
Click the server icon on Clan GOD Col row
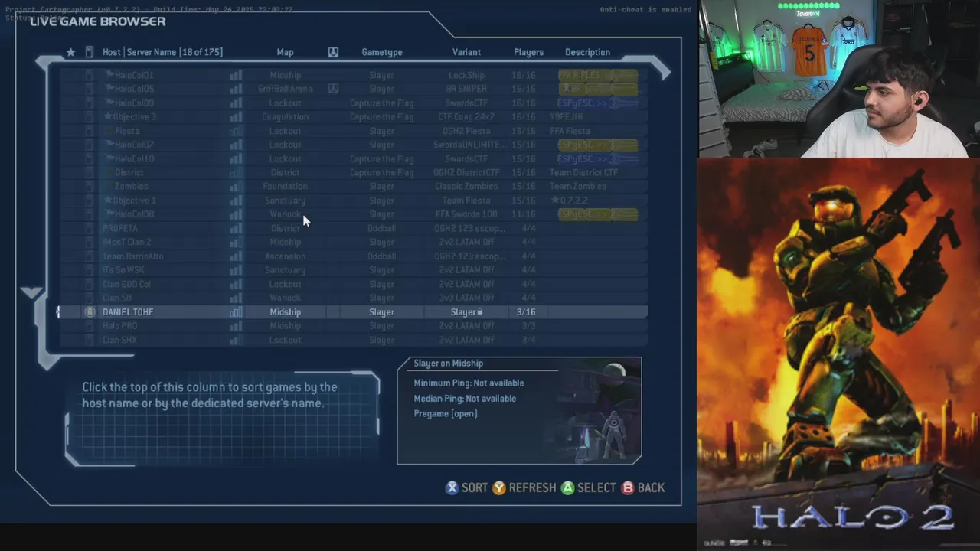pos(90,284)
